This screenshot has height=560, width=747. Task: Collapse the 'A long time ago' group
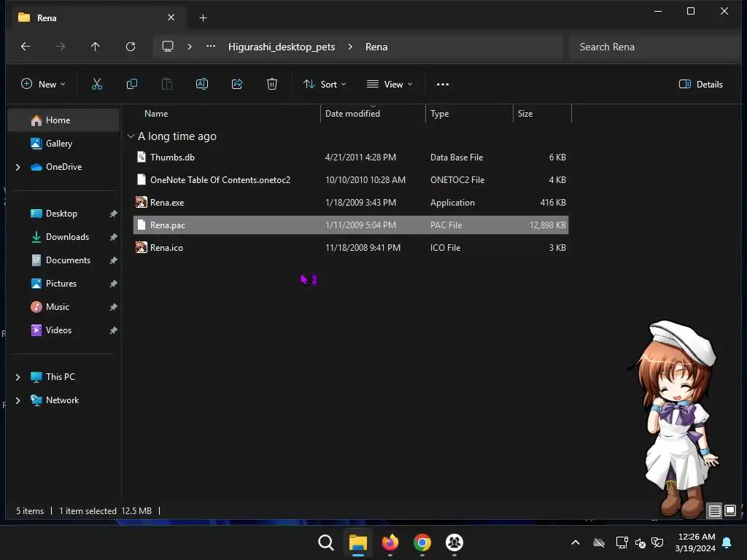pos(131,136)
